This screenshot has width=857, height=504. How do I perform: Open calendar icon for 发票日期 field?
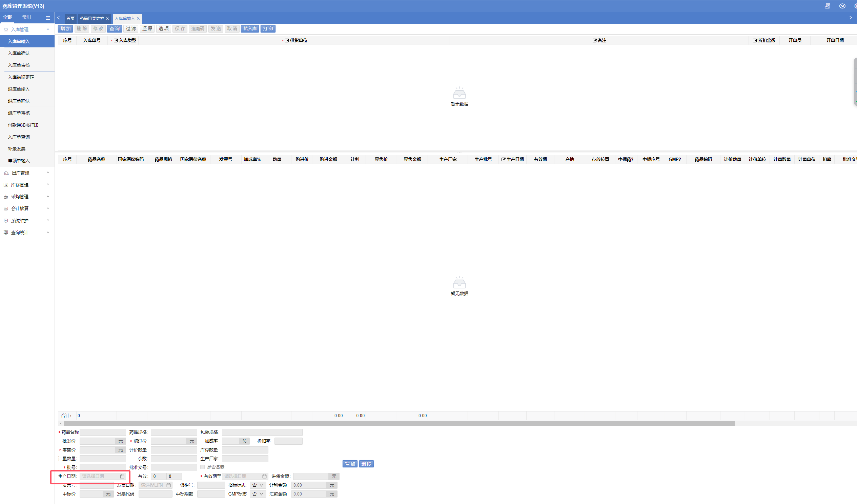point(168,485)
